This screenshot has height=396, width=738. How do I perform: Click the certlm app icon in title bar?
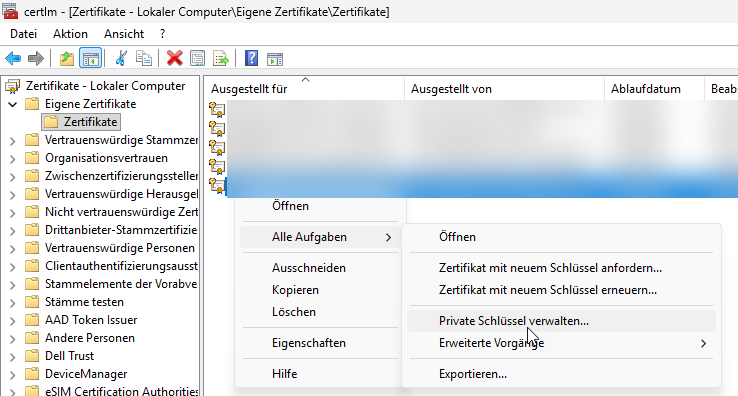pyautogui.click(x=10, y=11)
